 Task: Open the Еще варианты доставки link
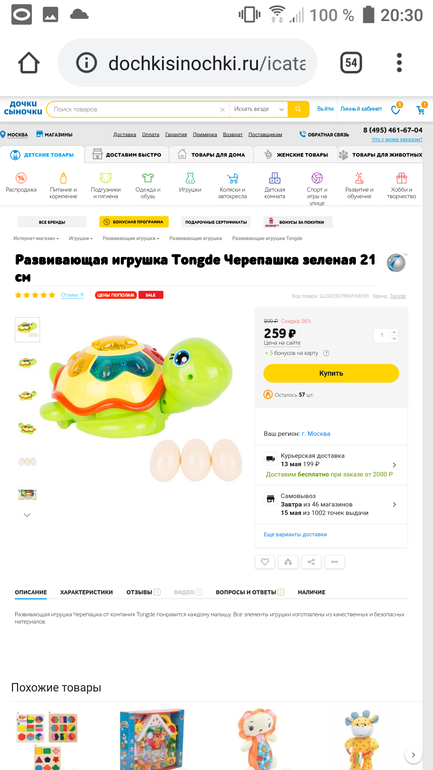pyautogui.click(x=295, y=534)
